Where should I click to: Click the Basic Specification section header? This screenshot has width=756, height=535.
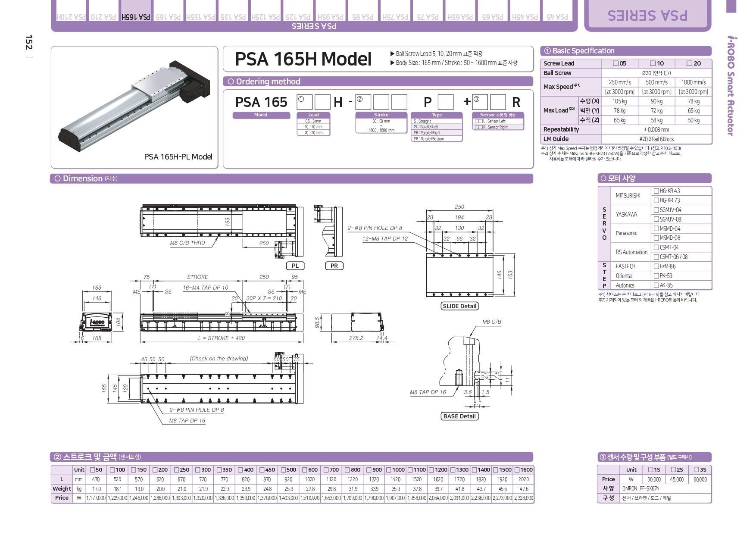click(x=626, y=51)
